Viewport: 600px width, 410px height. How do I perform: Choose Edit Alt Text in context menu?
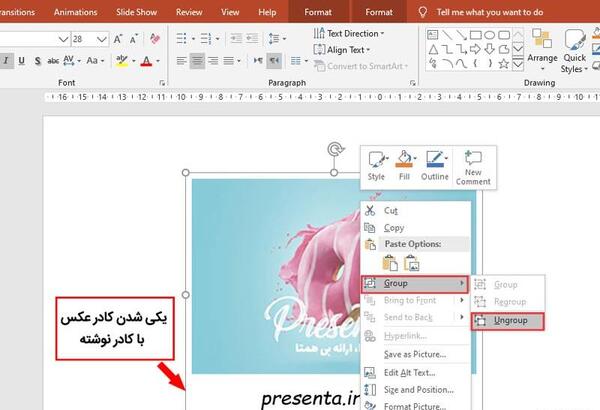(x=416, y=372)
